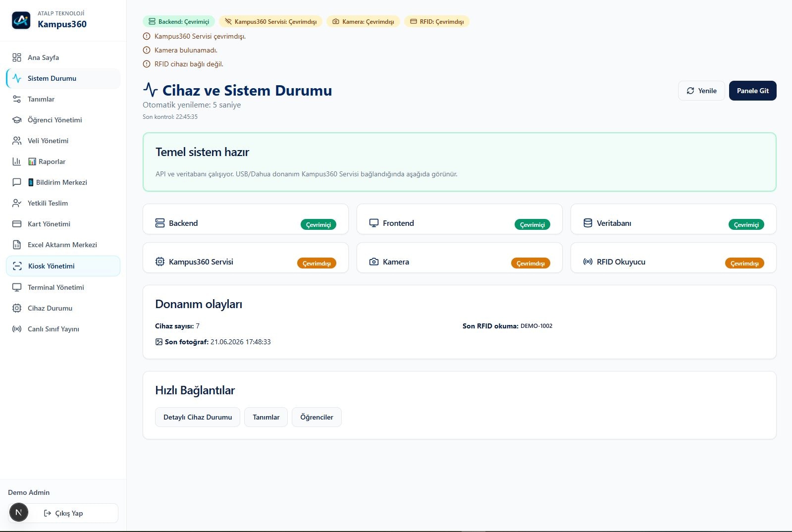Screen dimensions: 792x532
Task: Click Çevrimiçi badge on Veritabanı card
Action: [x=746, y=224]
